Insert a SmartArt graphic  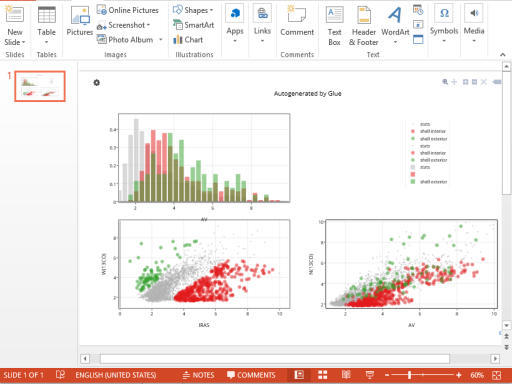pos(193,25)
